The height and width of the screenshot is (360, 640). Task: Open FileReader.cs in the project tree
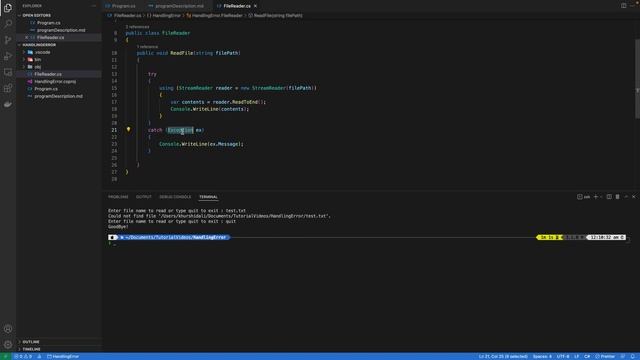click(x=59, y=74)
